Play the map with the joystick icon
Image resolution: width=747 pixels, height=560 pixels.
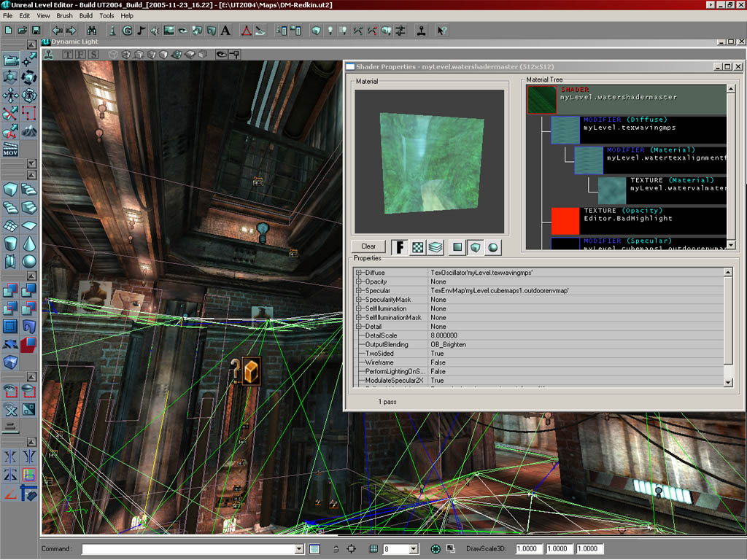point(421,31)
